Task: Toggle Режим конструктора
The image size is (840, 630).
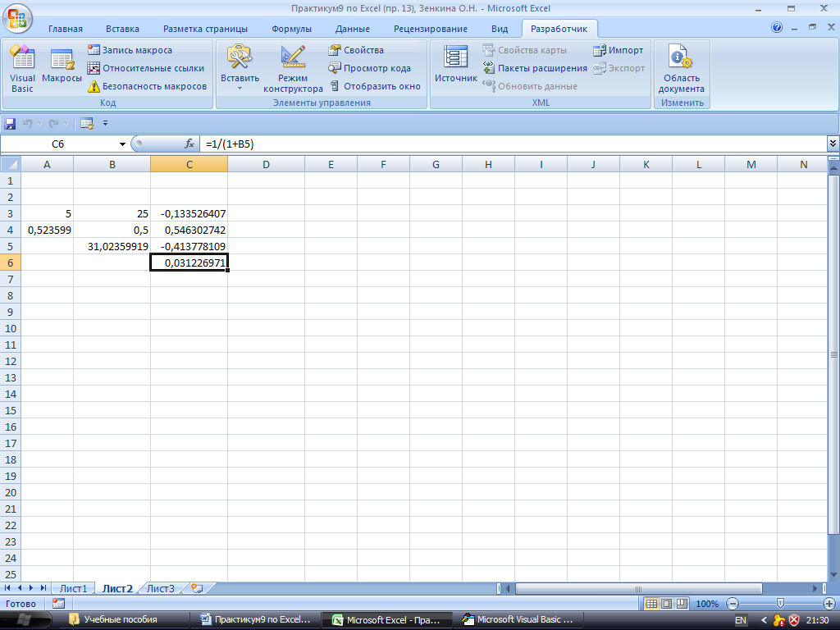Action: point(293,70)
